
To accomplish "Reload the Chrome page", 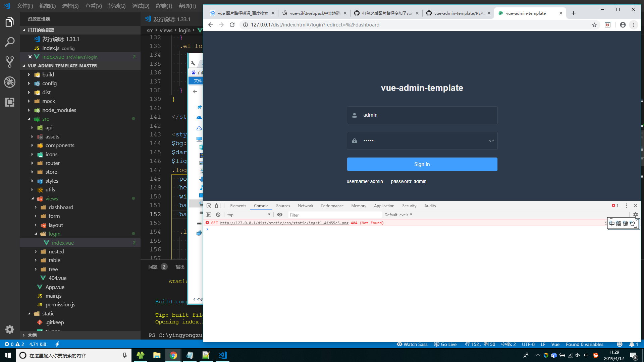I will (232, 25).
